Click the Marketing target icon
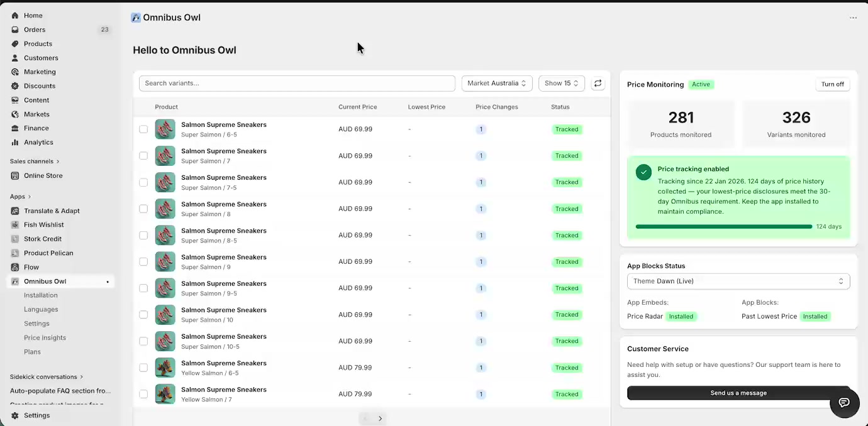This screenshot has width=868, height=426. pos(15,72)
